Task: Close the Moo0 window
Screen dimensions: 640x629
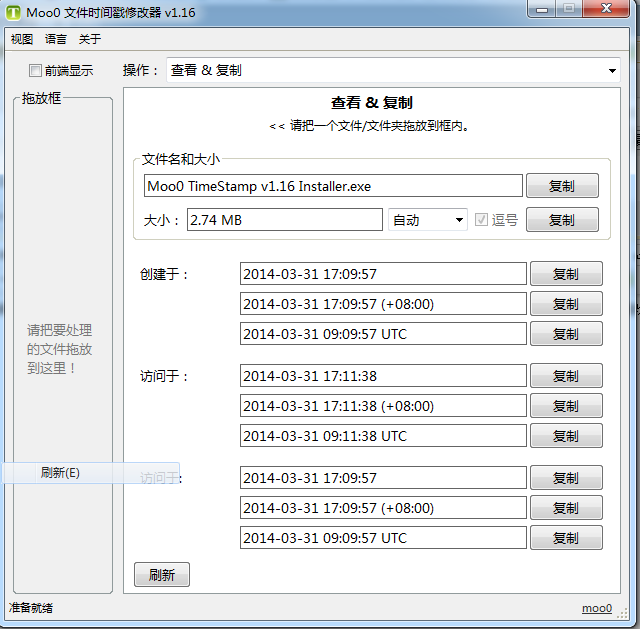Action: pyautogui.click(x=607, y=9)
